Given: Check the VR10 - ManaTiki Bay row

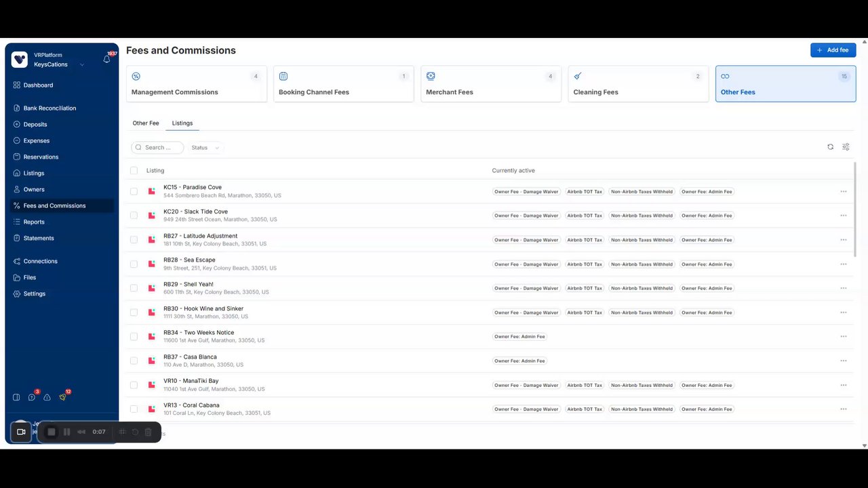Looking at the screenshot, I should tap(134, 385).
